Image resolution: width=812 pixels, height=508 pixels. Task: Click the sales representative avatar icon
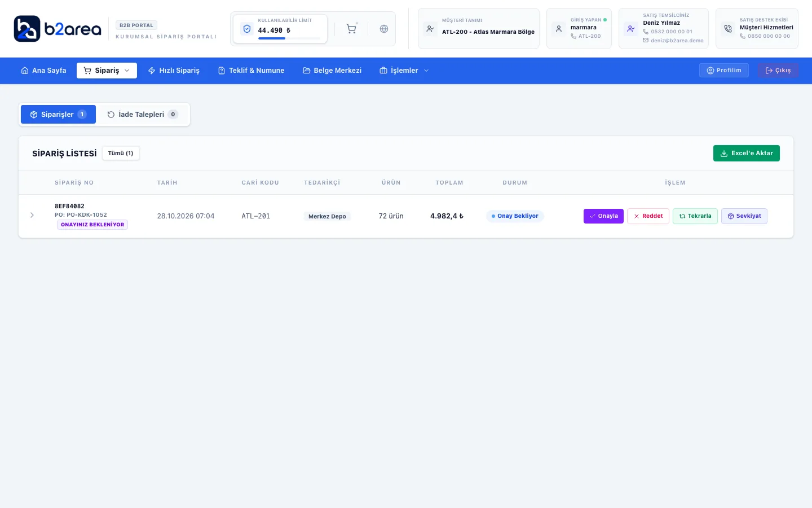(631, 29)
